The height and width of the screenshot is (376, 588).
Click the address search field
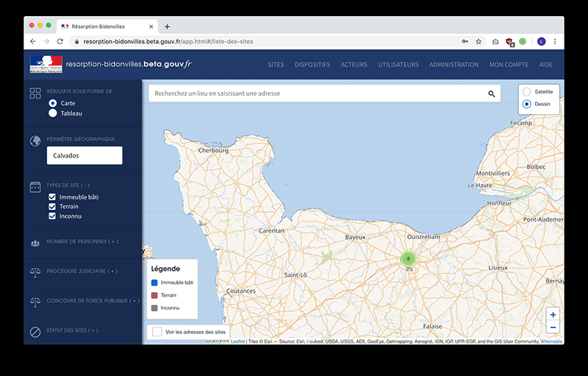coord(324,93)
